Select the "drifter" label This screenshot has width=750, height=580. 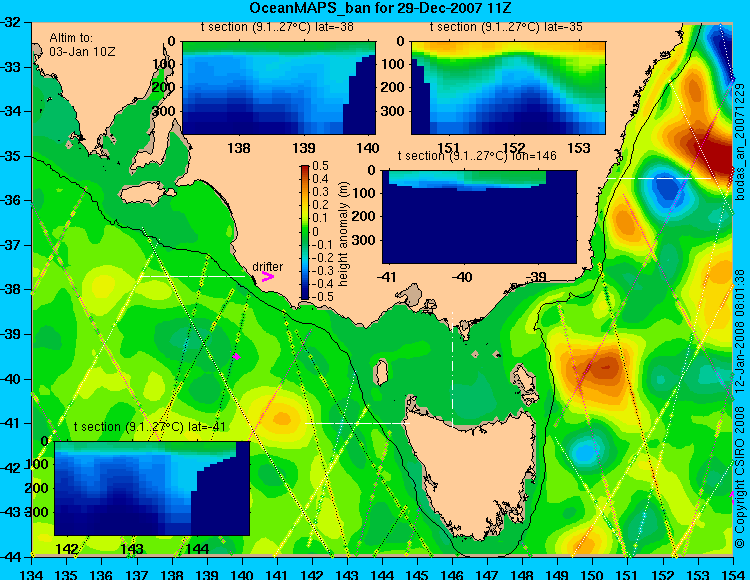point(267,266)
